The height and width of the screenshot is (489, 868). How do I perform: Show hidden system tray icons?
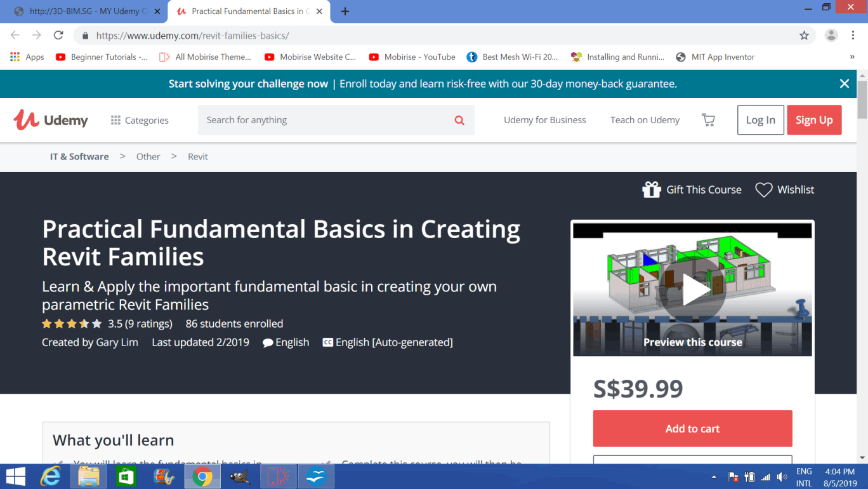click(714, 477)
